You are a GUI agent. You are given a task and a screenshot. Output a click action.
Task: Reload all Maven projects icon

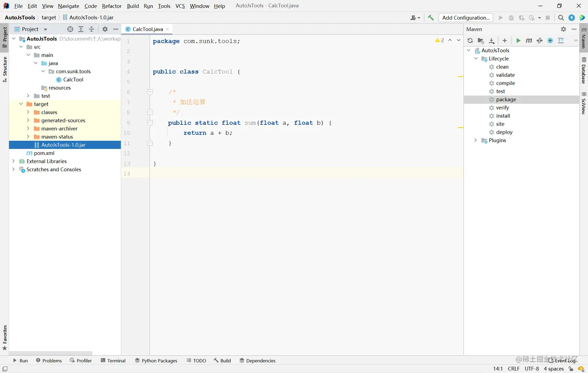point(470,40)
